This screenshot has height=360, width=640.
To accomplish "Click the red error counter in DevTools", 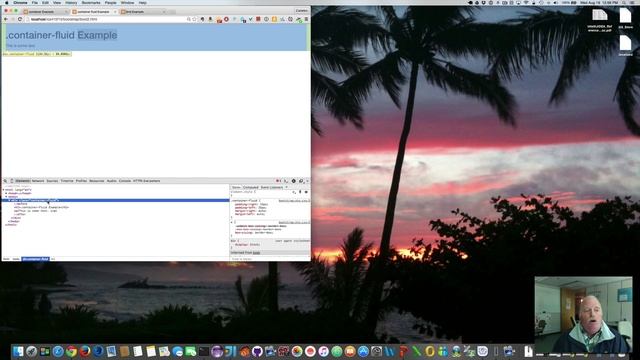I will (x=278, y=181).
